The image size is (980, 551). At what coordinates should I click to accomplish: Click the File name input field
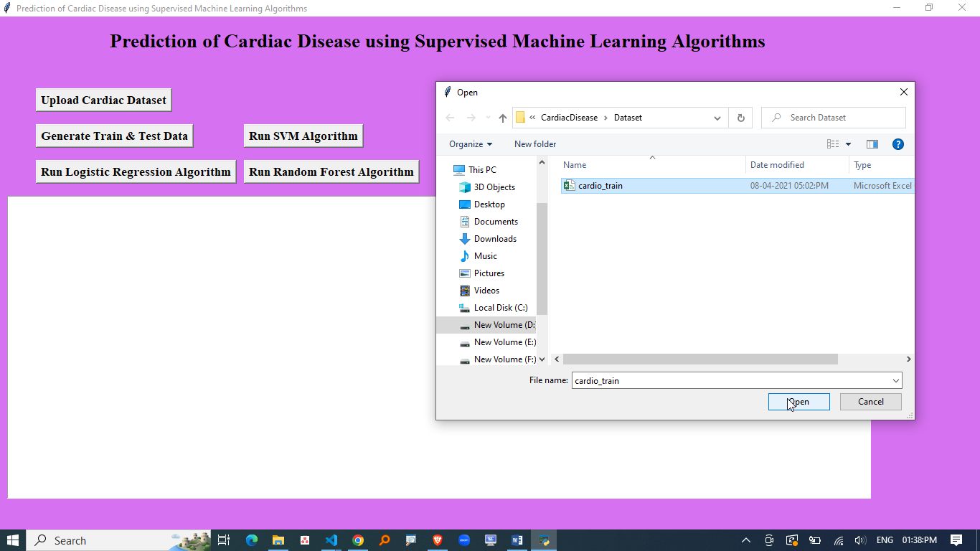click(731, 380)
